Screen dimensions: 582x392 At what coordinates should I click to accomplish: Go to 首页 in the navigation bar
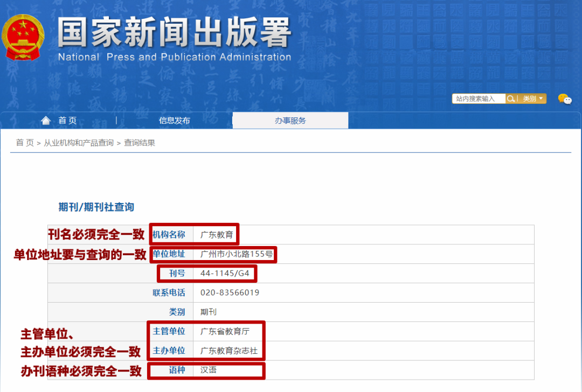[67, 121]
